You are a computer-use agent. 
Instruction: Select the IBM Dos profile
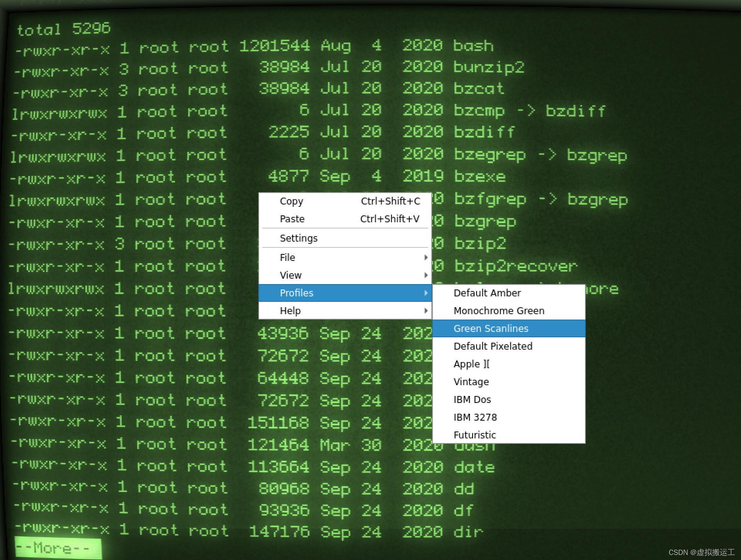(x=509, y=399)
